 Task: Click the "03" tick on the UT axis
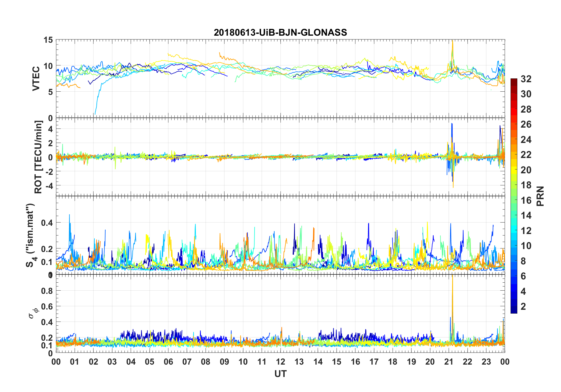coord(112,362)
